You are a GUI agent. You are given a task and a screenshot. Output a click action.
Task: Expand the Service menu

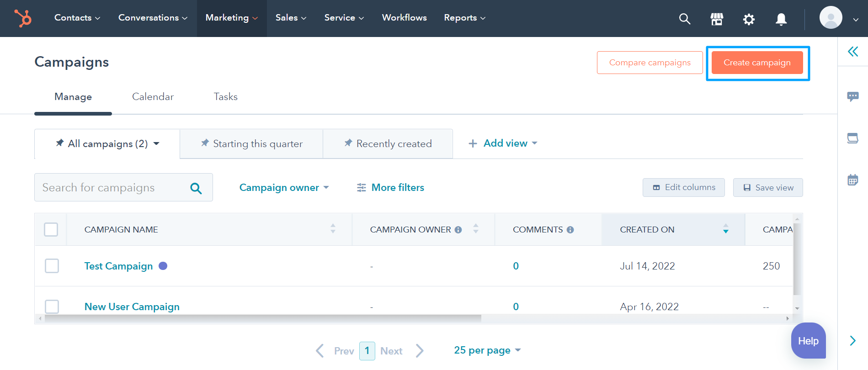click(x=344, y=18)
